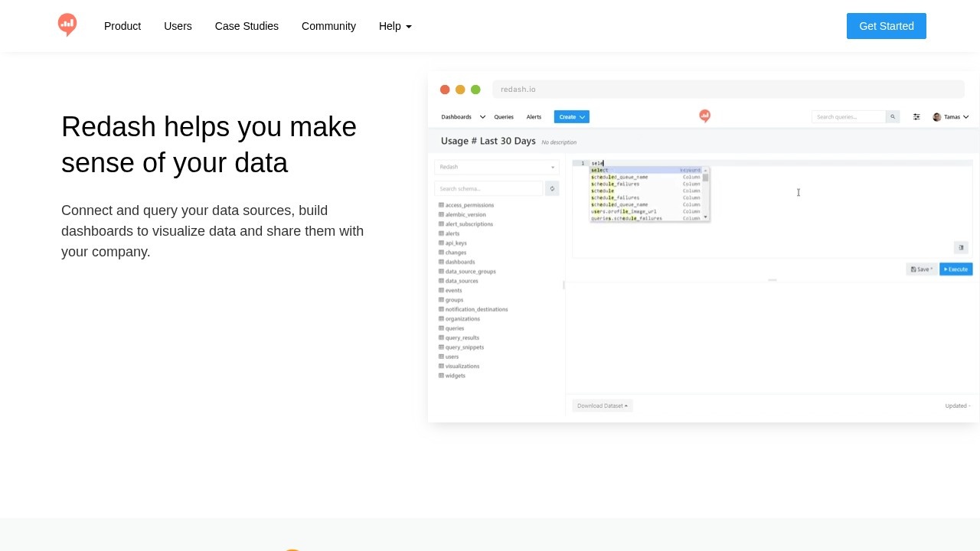Open the Redash data source dropdown
The image size is (980, 551).
point(497,167)
